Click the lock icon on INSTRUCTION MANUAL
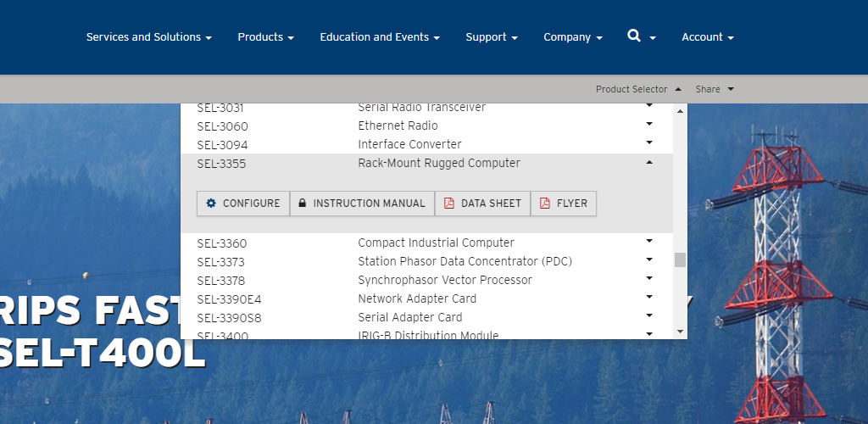 [x=303, y=204]
